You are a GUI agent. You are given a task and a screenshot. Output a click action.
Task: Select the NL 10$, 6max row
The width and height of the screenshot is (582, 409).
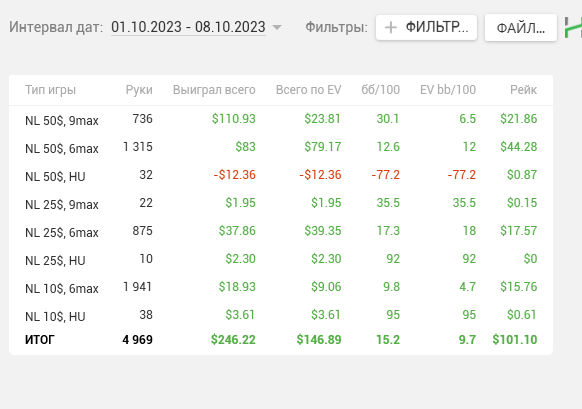pos(281,288)
